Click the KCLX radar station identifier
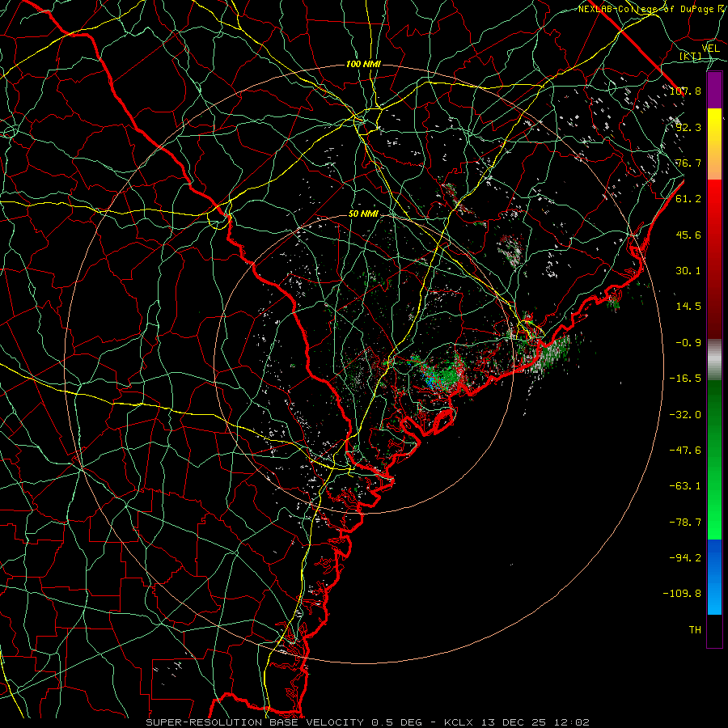 pos(460,722)
